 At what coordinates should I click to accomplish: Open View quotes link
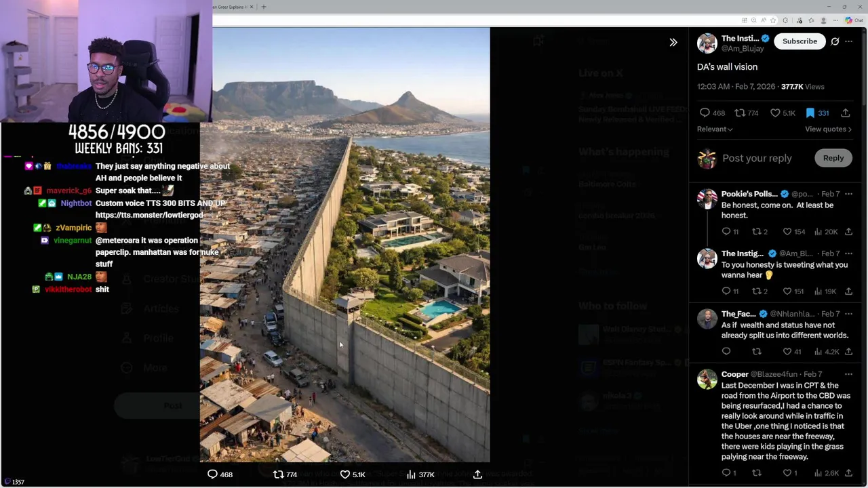[828, 129]
